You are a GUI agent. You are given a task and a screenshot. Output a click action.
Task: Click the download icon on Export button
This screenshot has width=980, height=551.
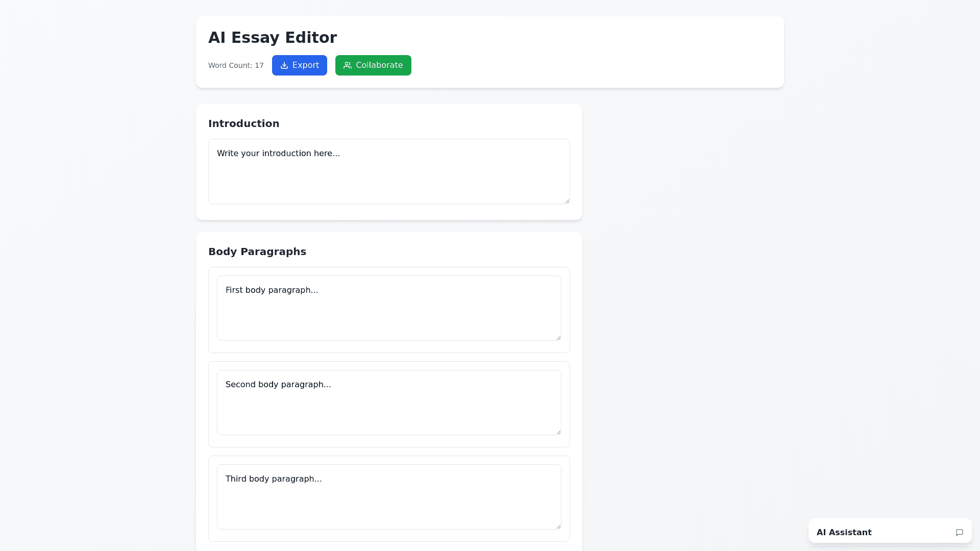click(x=284, y=65)
